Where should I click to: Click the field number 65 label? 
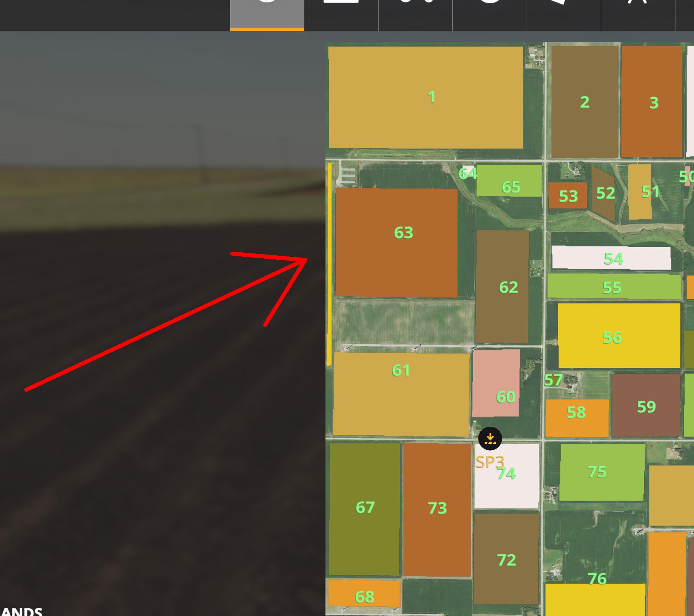pyautogui.click(x=511, y=187)
